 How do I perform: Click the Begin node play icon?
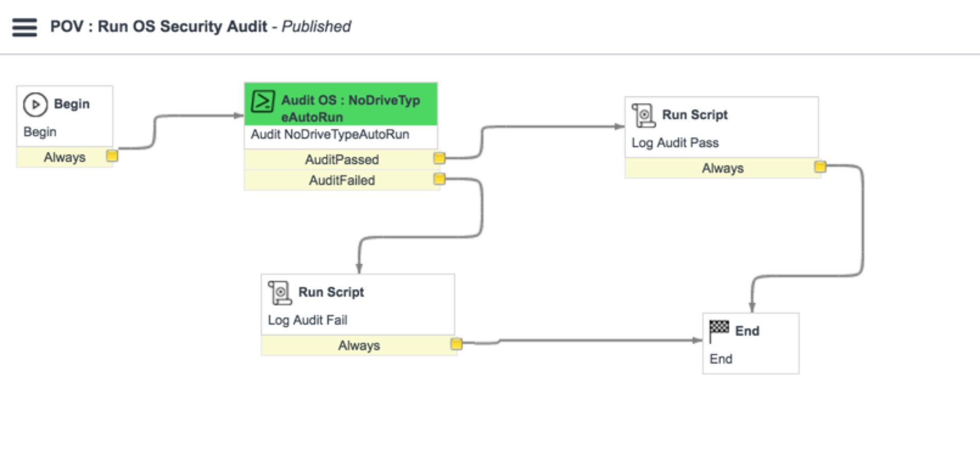tap(35, 105)
